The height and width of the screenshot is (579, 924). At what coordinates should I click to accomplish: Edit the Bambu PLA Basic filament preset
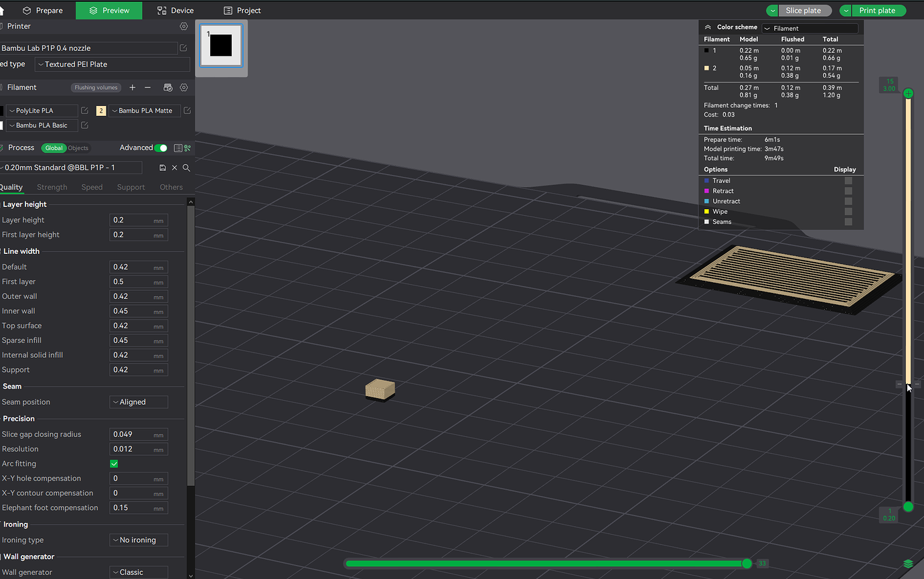[x=84, y=125]
